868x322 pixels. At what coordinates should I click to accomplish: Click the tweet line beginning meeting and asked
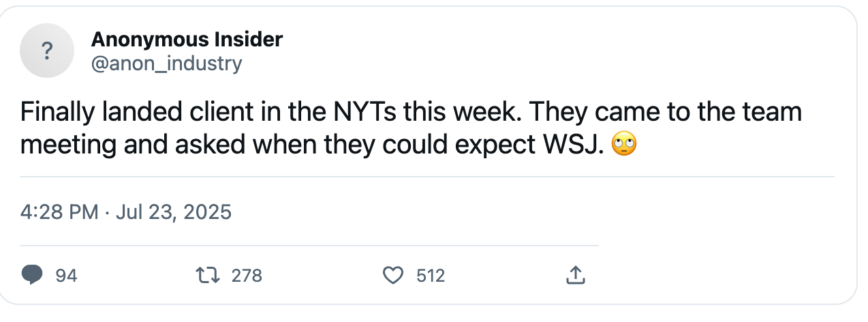(328, 145)
